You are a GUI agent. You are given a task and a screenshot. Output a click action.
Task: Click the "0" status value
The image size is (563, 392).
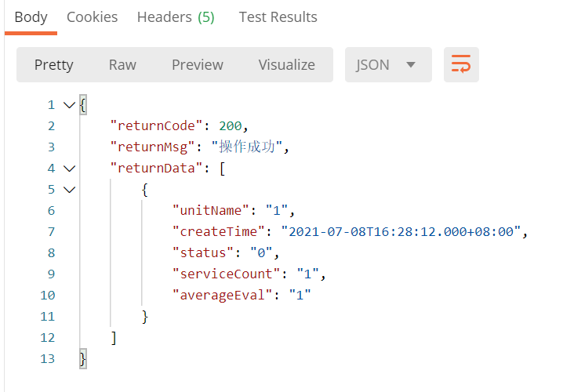(261, 253)
